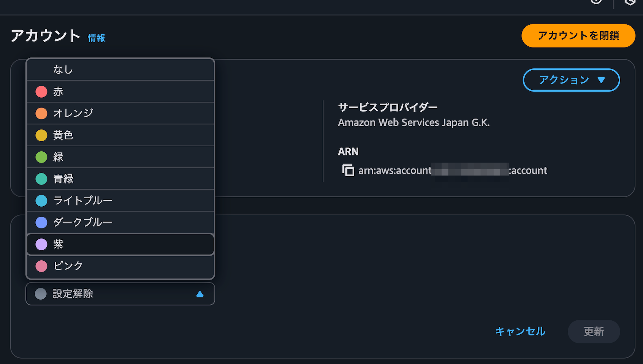Image resolution: width=643 pixels, height=364 pixels.
Task: Copy the account ARN with the copy icon
Action: (348, 170)
